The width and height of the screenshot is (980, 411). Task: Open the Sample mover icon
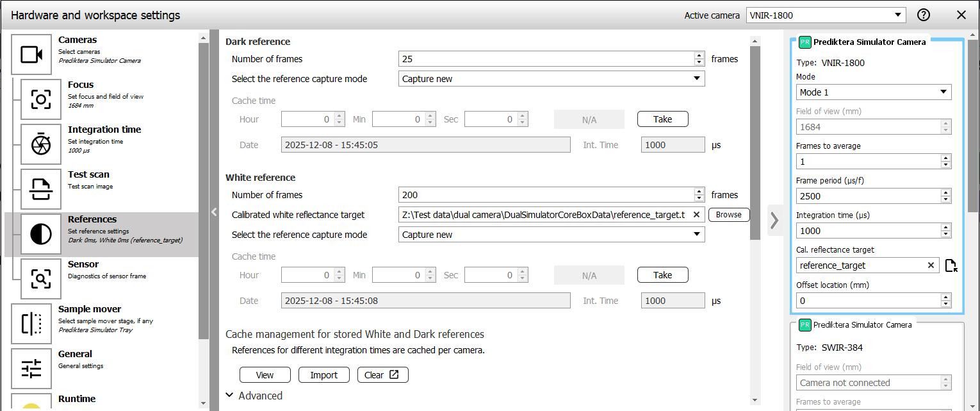click(31, 324)
